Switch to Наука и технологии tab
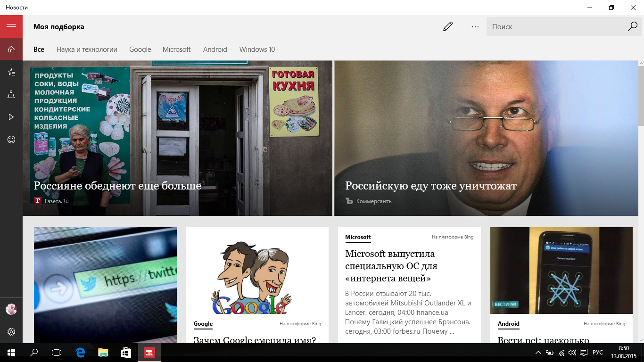Screen dimensions: 644x362 pyautogui.click(x=87, y=49)
